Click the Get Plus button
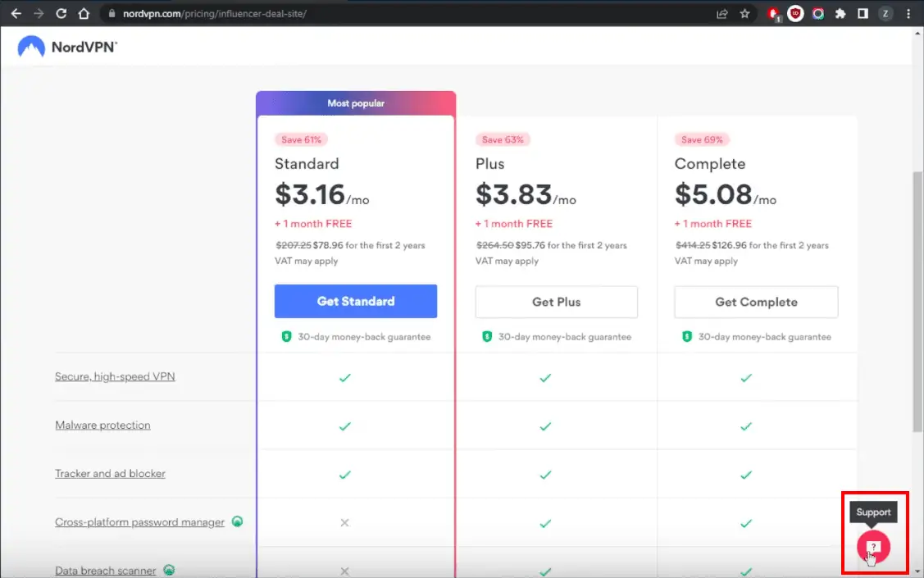The width and height of the screenshot is (924, 578). pos(556,302)
